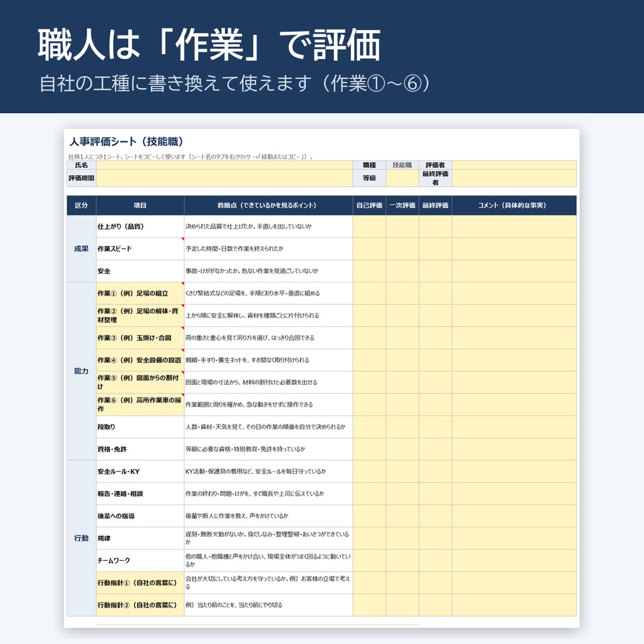Click the description starting KY活動・保護具の着用

[x=268, y=472]
